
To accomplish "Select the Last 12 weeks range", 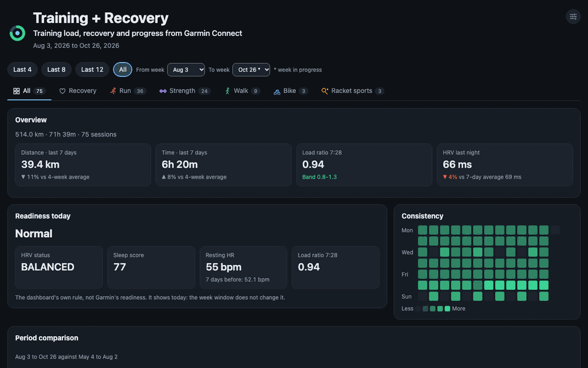I will coord(92,69).
